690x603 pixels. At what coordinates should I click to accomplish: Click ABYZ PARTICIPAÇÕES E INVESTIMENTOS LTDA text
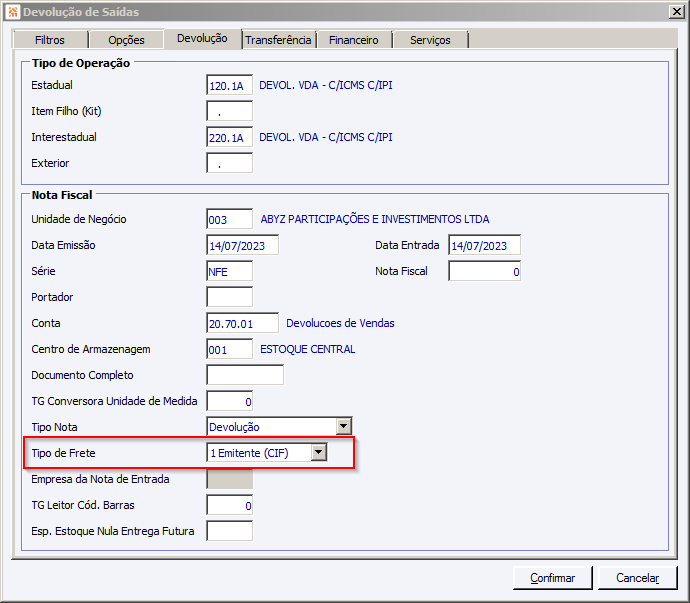point(375,219)
